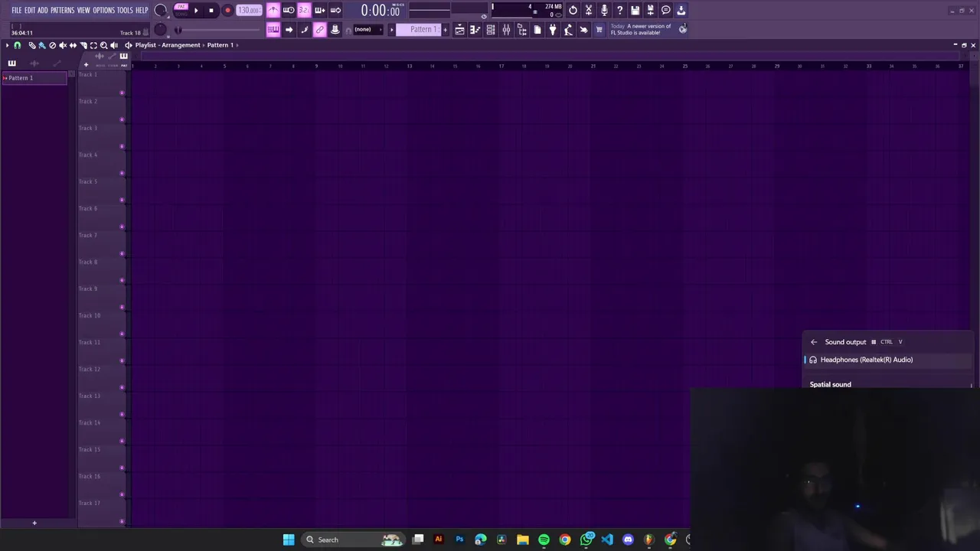
Task: Select the playlist Mute tool
Action: 63,45
